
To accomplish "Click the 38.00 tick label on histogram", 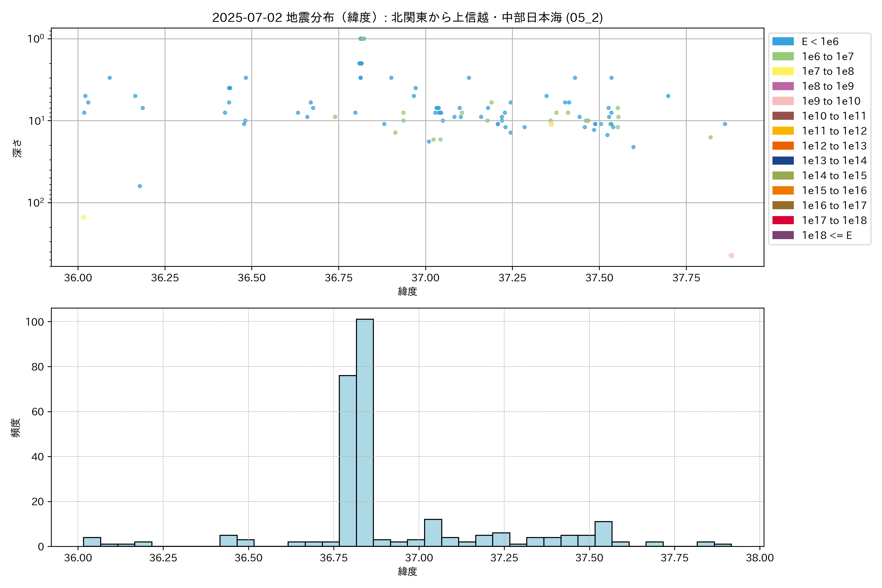I will click(x=759, y=558).
